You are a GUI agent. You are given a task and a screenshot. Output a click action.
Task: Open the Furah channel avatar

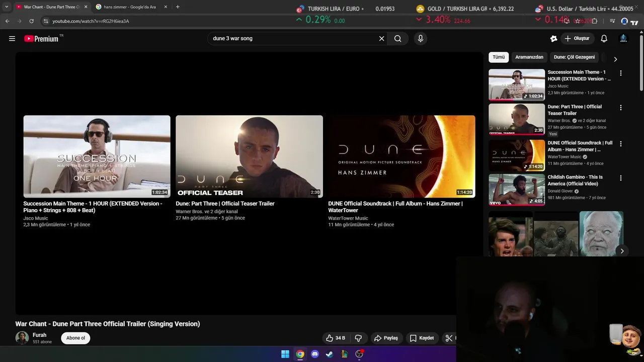point(22,338)
